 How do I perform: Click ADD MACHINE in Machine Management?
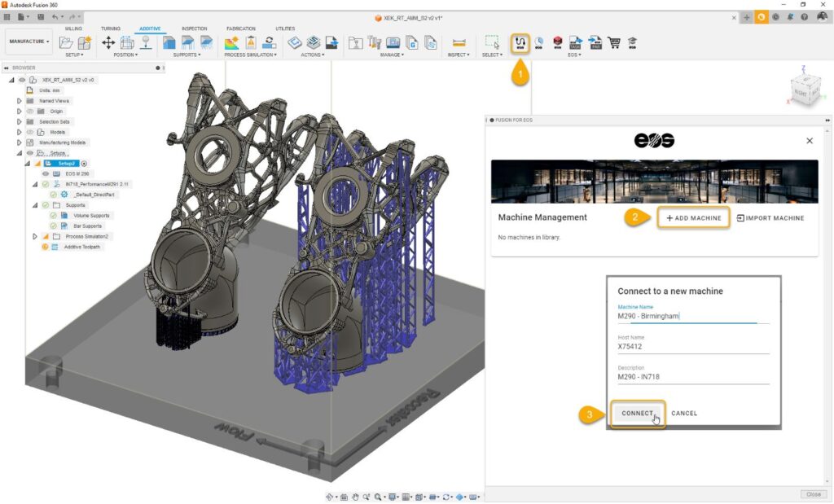click(x=694, y=217)
